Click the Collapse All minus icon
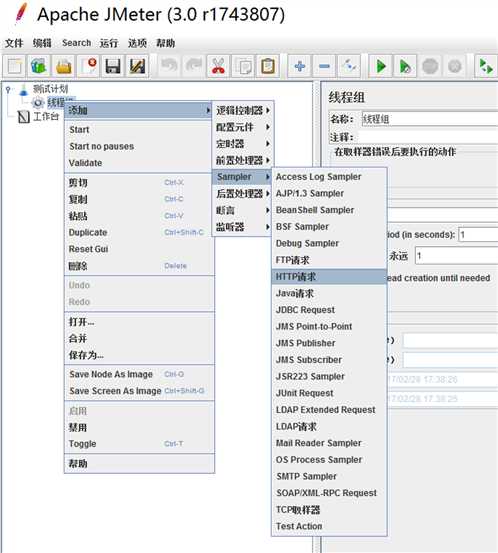 click(x=324, y=66)
